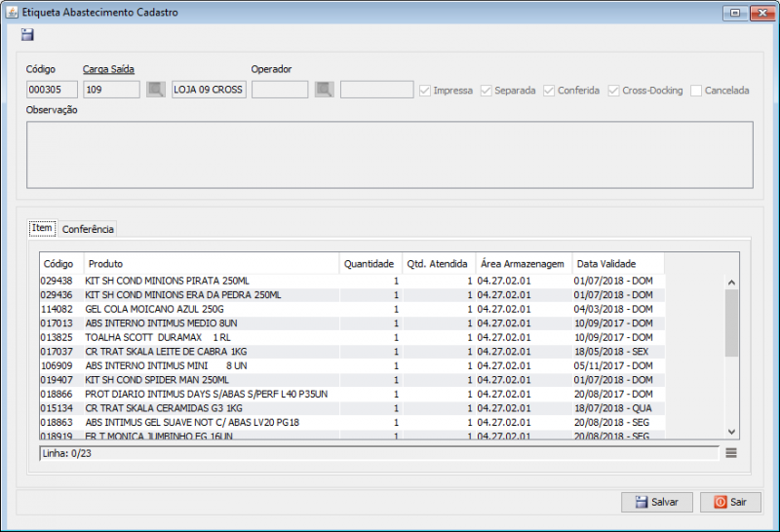
Task: Click the Java app icon in title bar
Action: [x=12, y=12]
